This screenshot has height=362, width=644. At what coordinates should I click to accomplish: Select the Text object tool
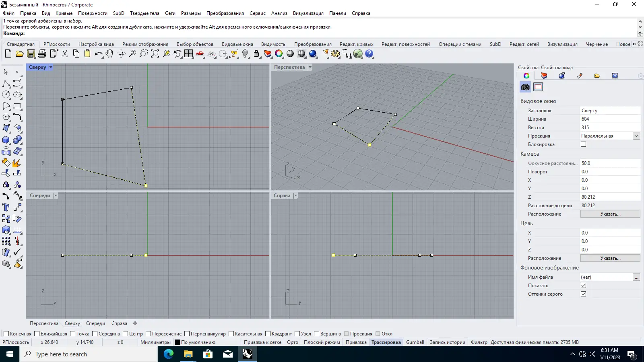pyautogui.click(x=6, y=207)
